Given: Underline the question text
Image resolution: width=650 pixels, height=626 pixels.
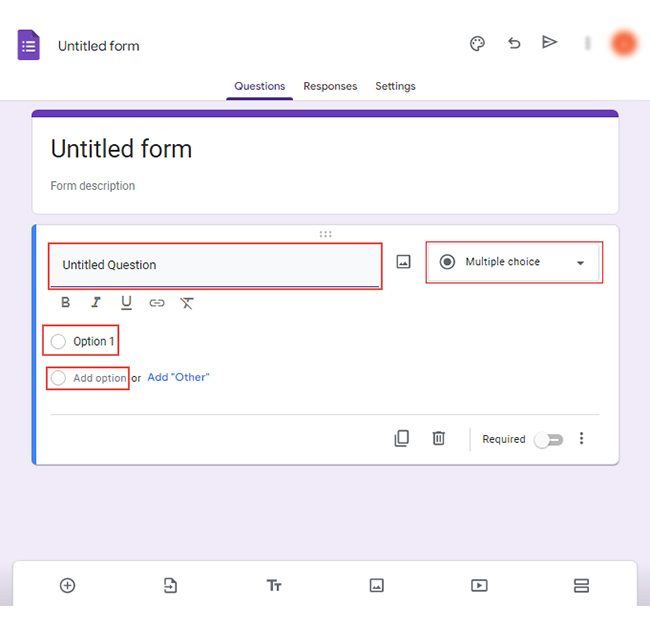Looking at the screenshot, I should point(126,303).
